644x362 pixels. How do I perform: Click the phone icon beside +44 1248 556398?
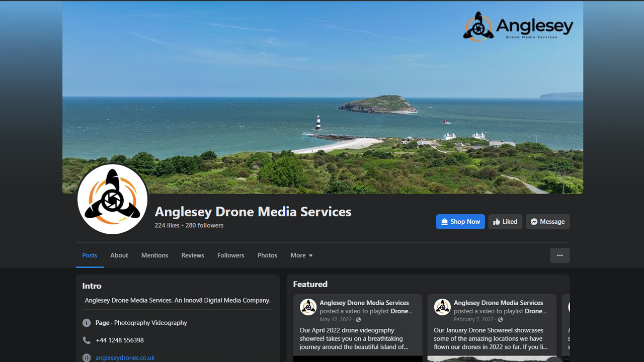coord(87,340)
